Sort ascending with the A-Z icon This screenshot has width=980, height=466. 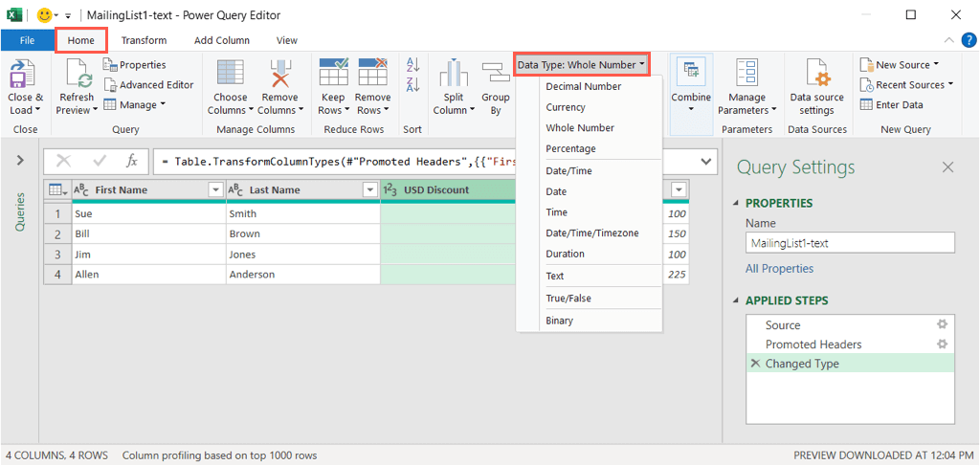point(412,64)
